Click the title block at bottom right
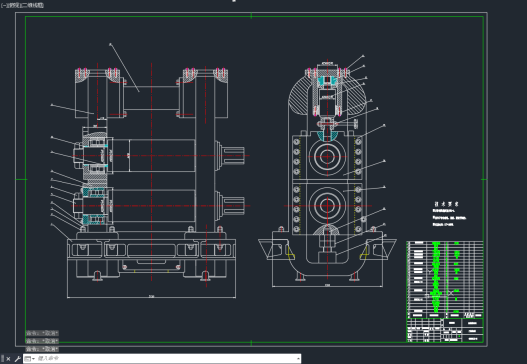The height and width of the screenshot is (364, 527). (x=445, y=330)
